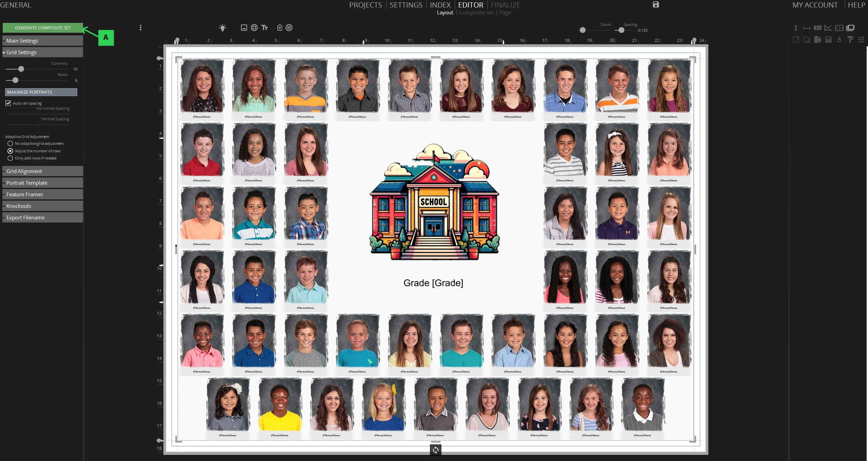
Task: Switch to Composite set sub-tab
Action: (x=476, y=13)
